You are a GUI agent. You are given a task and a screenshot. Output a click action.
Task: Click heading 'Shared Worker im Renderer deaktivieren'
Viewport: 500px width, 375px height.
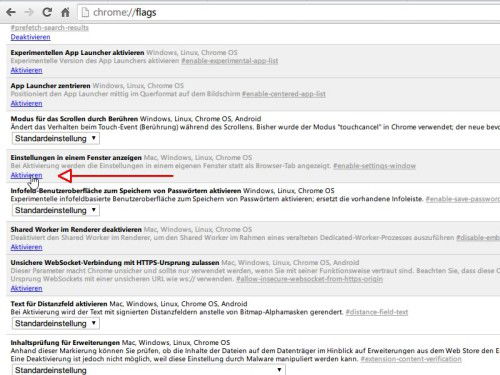tap(76, 229)
